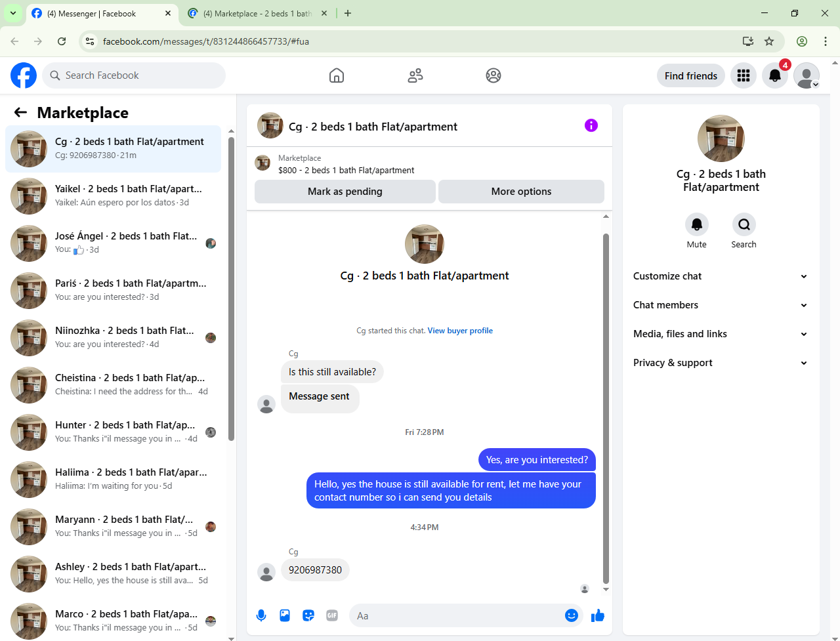Click install app icon in address bar
This screenshot has width=840, height=641.
point(748,41)
